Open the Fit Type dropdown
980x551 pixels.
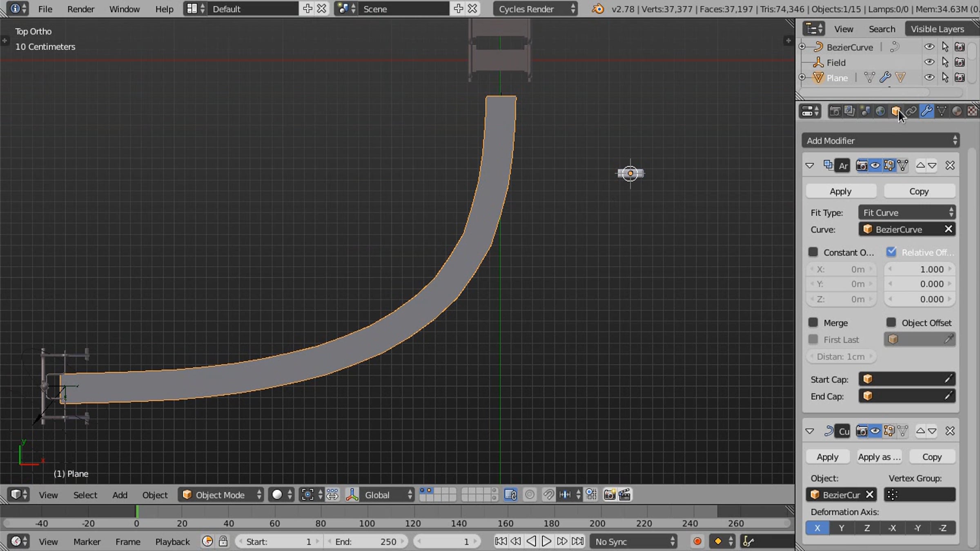tap(907, 213)
